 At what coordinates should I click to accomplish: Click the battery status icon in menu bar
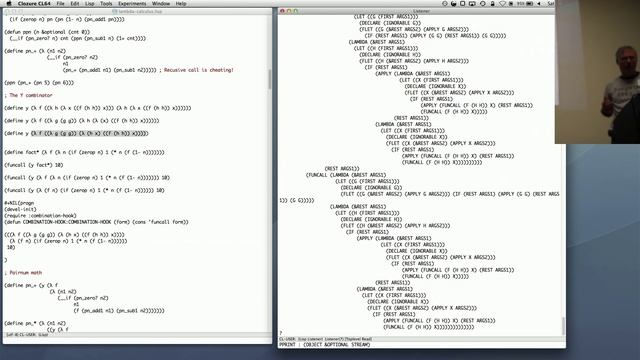click(530, 3)
